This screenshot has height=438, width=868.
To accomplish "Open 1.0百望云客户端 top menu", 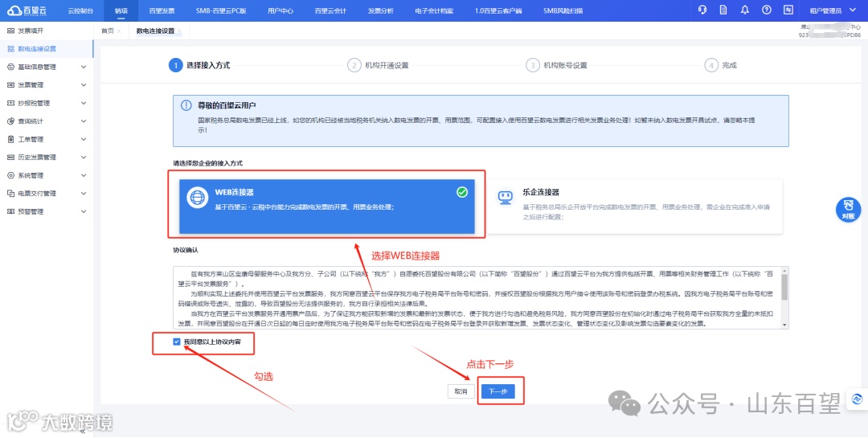I will 498,10.
